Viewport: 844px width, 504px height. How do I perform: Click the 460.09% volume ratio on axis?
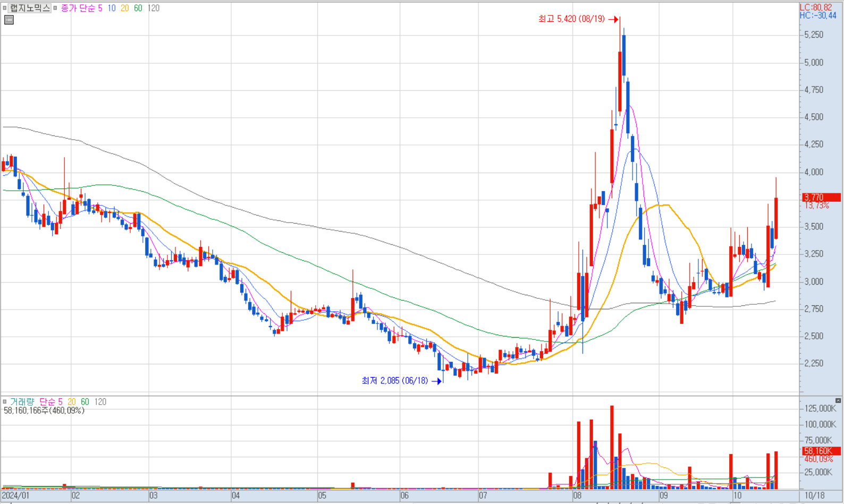click(818, 459)
